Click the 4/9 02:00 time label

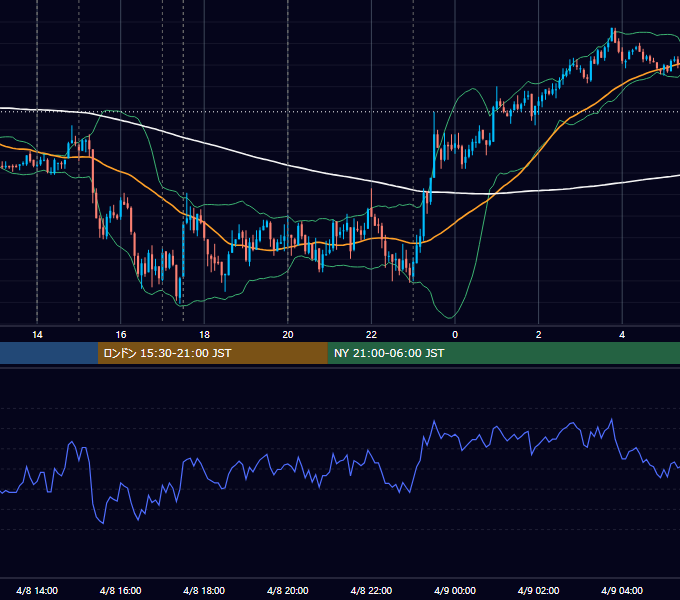[538, 590]
